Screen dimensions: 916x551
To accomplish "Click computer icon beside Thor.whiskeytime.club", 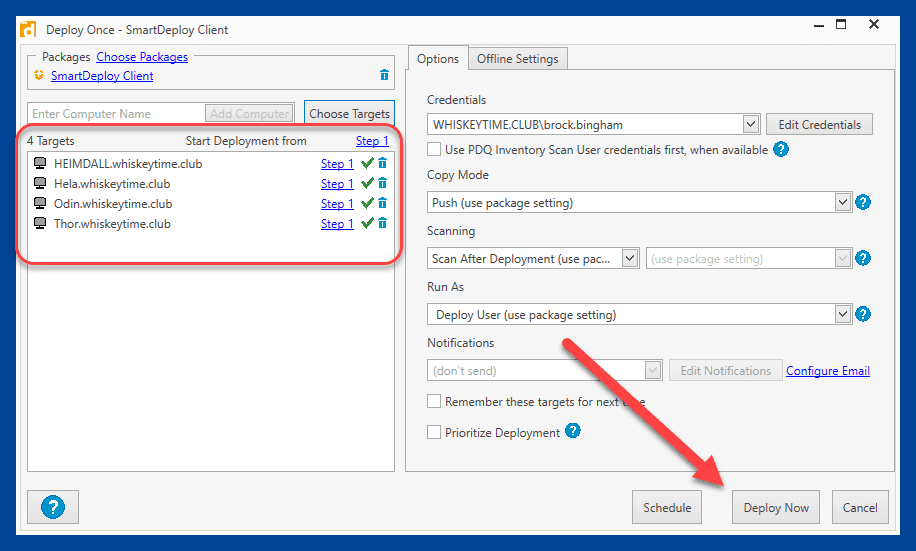I will 40,223.
